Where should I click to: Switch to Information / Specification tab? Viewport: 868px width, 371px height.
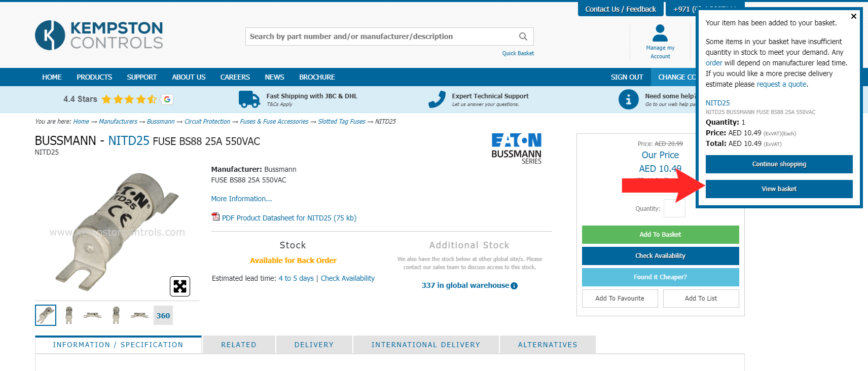click(x=118, y=345)
